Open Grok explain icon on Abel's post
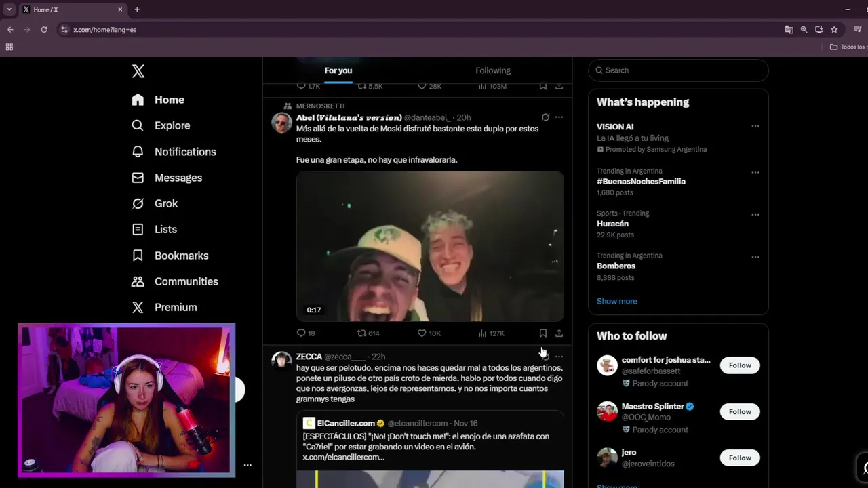868x488 pixels. pos(545,117)
